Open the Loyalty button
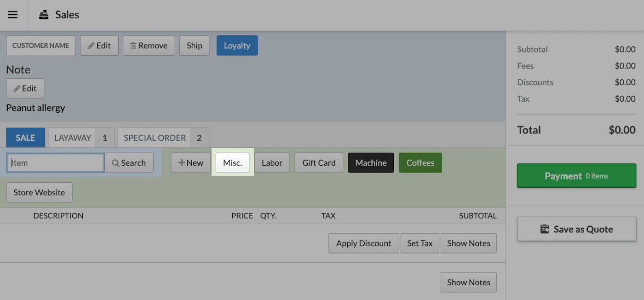 [x=237, y=46]
